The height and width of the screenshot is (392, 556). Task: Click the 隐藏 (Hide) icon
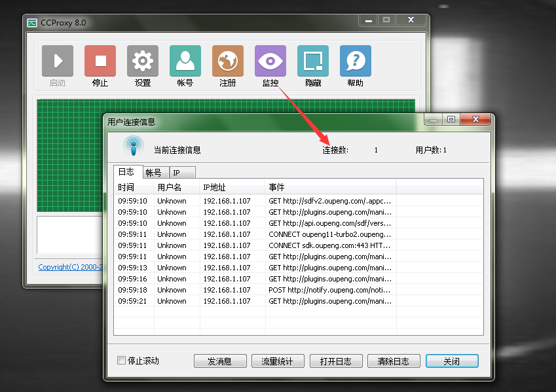tap(312, 60)
